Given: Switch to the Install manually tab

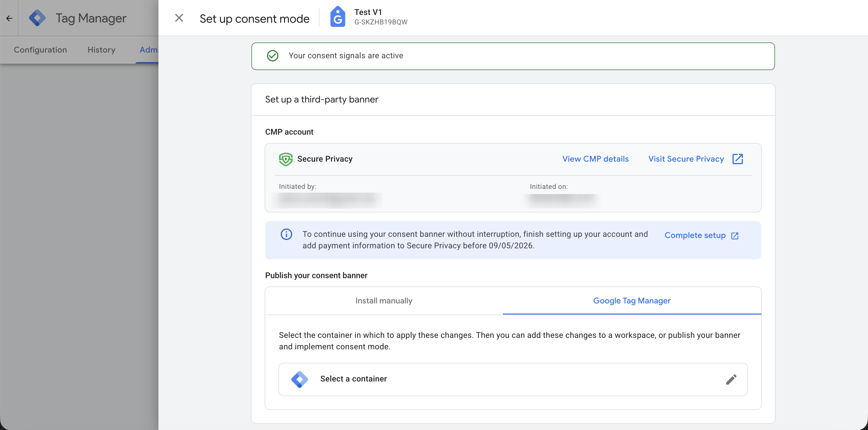Looking at the screenshot, I should tap(384, 301).
